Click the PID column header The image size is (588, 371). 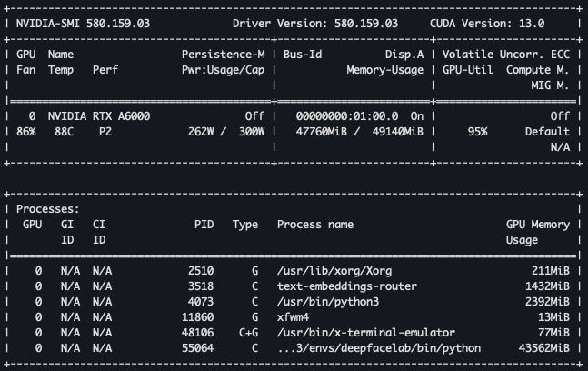(204, 225)
